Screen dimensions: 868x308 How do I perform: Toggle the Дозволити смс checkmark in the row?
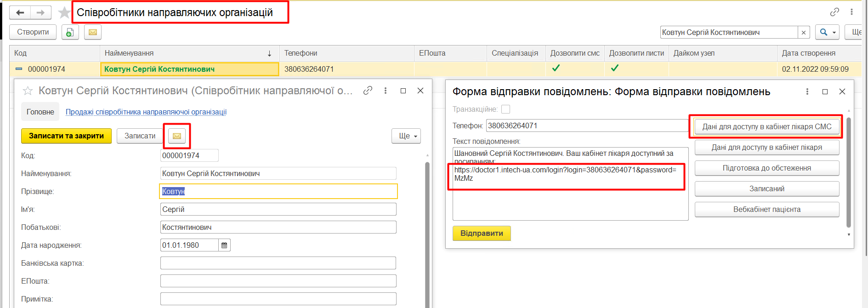556,68
